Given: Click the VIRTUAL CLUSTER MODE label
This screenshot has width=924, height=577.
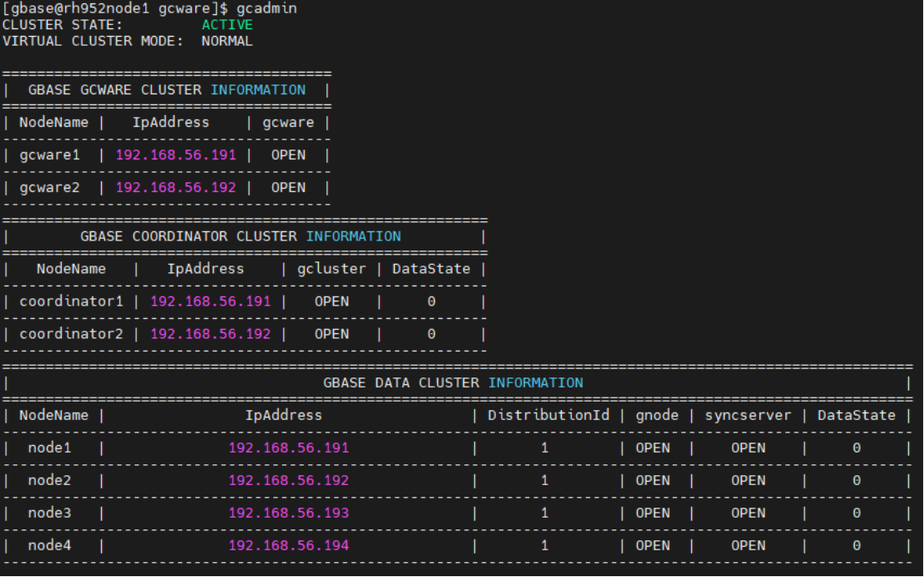Looking at the screenshot, I should pyautogui.click(x=93, y=41).
